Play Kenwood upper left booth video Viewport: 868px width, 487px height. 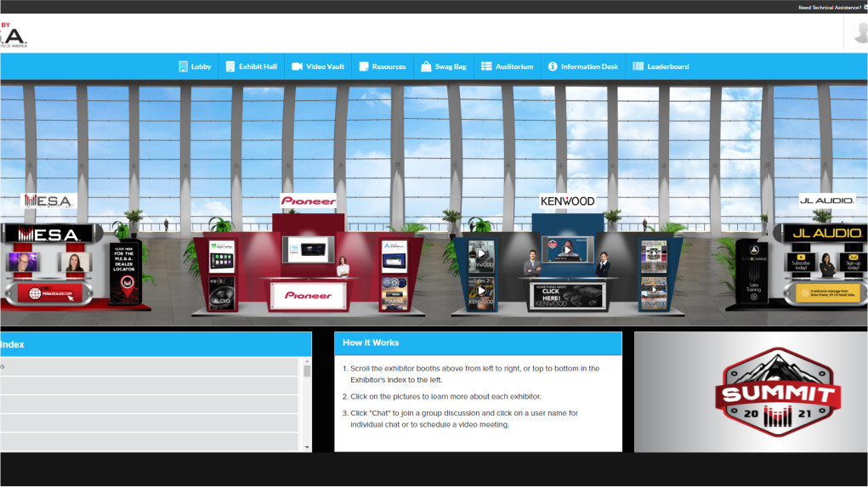481,255
